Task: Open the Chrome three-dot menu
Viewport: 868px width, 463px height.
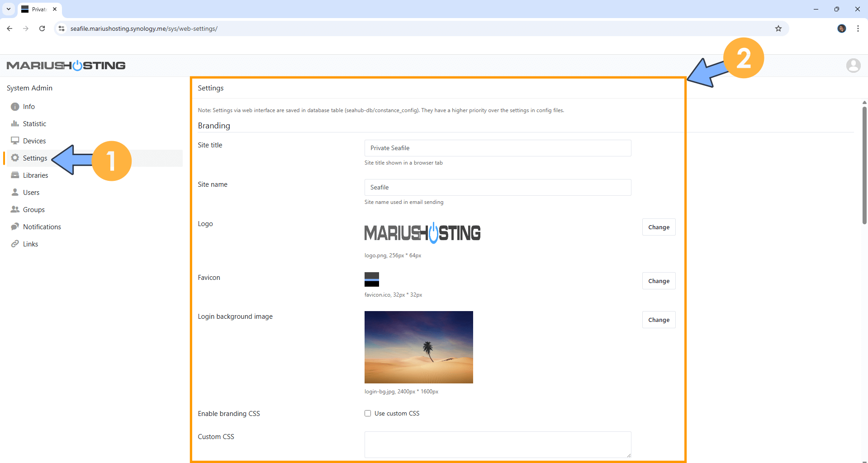Action: pos(858,28)
